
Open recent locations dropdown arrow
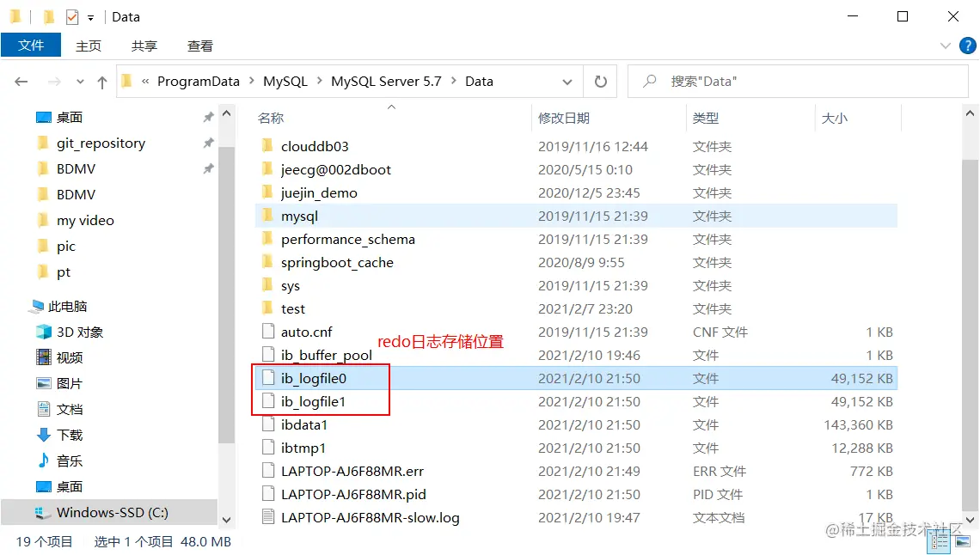[x=80, y=82]
